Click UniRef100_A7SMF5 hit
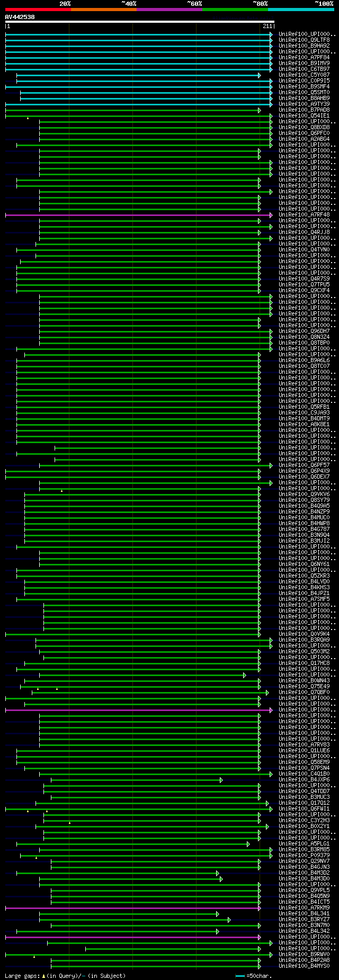 pos(304,599)
